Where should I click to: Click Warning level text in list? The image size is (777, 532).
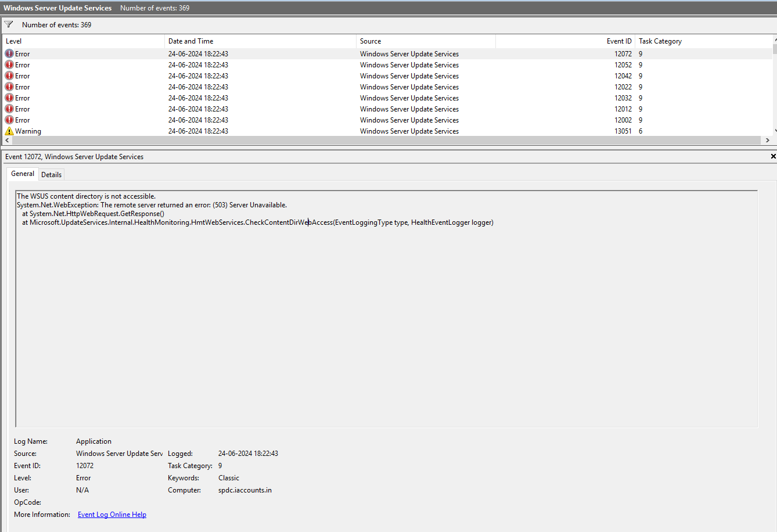click(28, 131)
